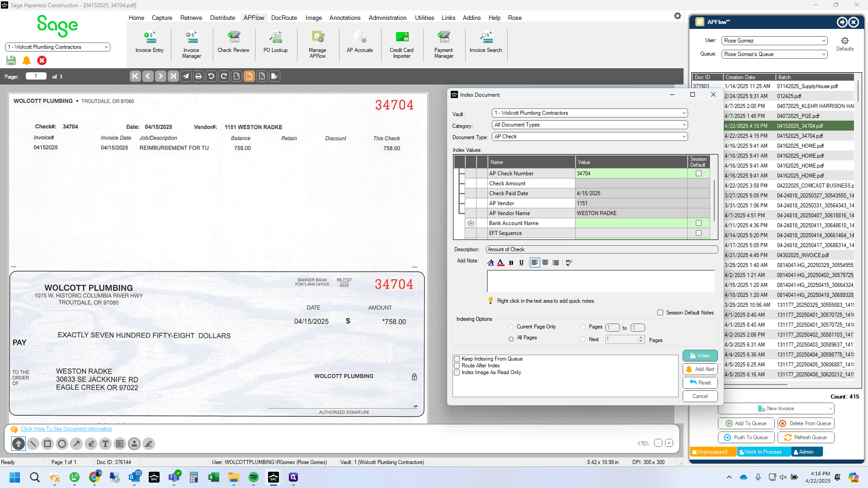Open PO Lookup
Viewport: 868px width, 488px height.
click(275, 42)
